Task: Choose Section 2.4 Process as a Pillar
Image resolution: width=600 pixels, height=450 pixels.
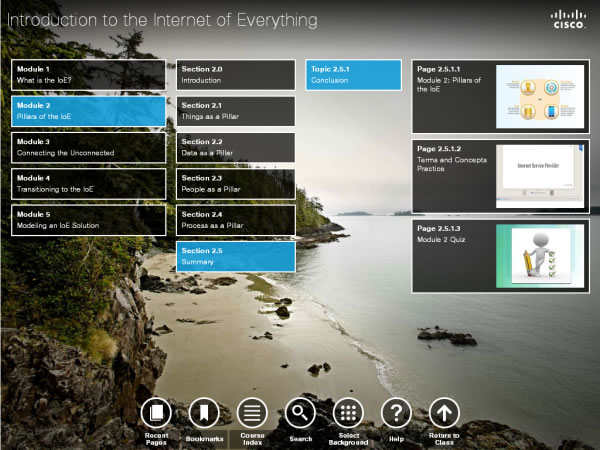Action: pyautogui.click(x=235, y=220)
